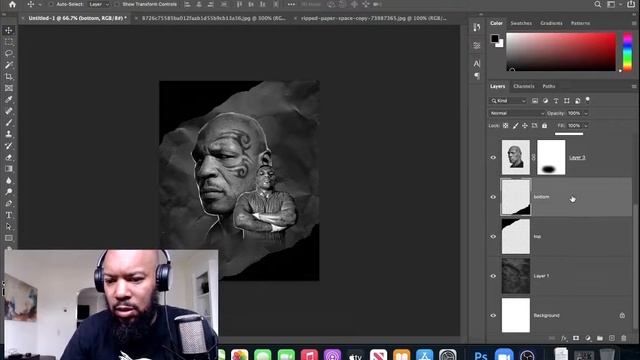This screenshot has height=360, width=640.
Task: Toggle the Auto-Select checkbox
Action: pos(51,4)
